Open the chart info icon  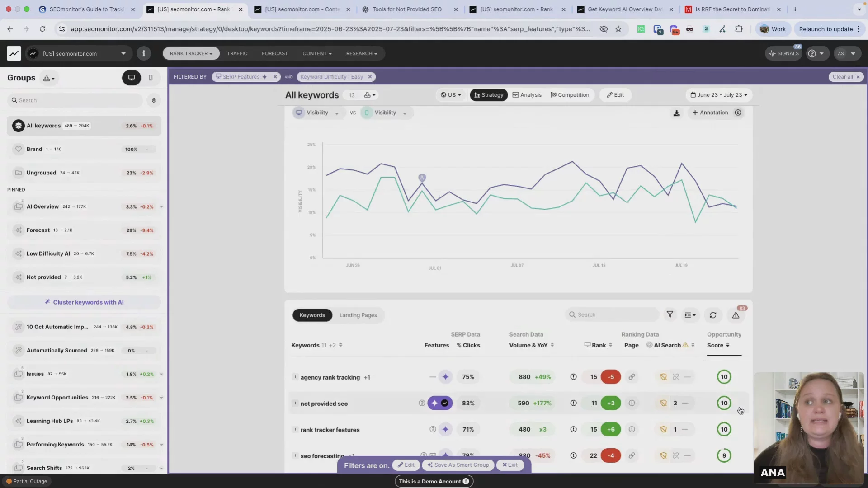pyautogui.click(x=738, y=113)
